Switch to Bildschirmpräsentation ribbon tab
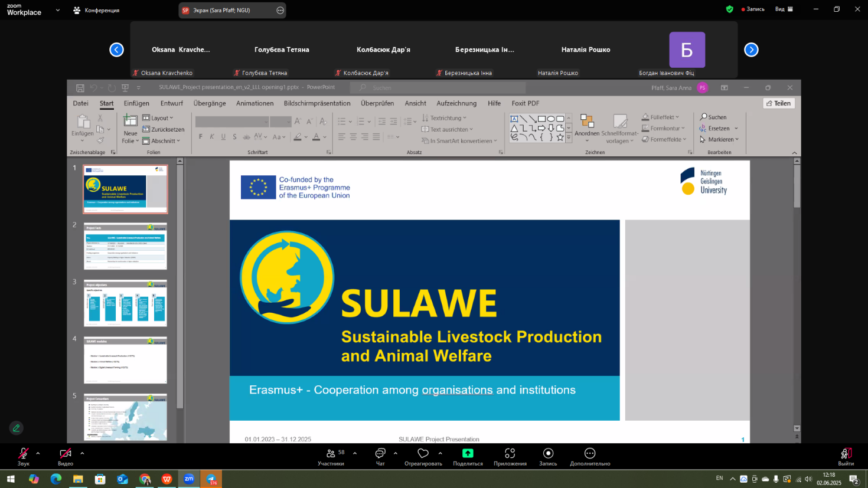The width and height of the screenshot is (868, 488). [317, 103]
